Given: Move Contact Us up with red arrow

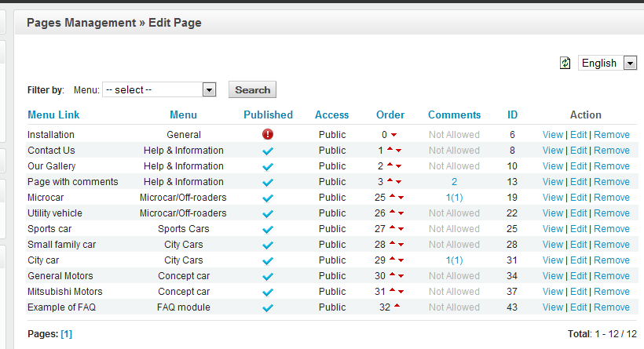Looking at the screenshot, I should point(390,149).
